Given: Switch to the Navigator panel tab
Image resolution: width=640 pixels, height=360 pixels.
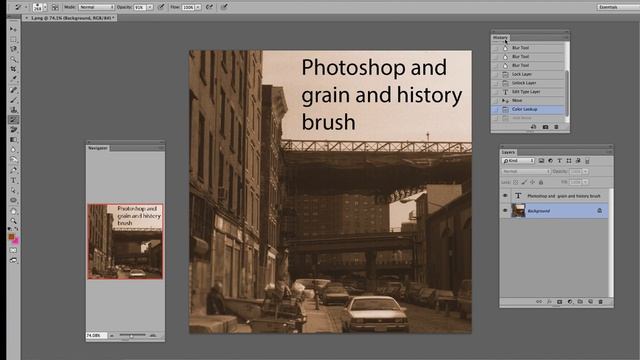Looking at the screenshot, I should [98, 148].
